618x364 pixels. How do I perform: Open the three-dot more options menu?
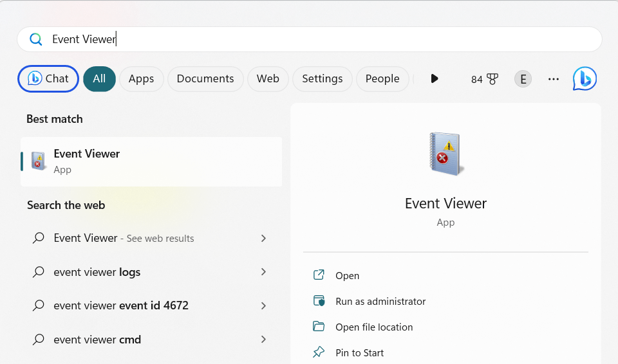[553, 79]
